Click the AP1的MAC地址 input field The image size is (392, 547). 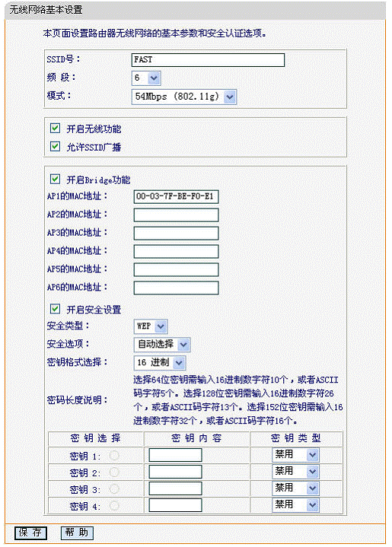coord(177,197)
